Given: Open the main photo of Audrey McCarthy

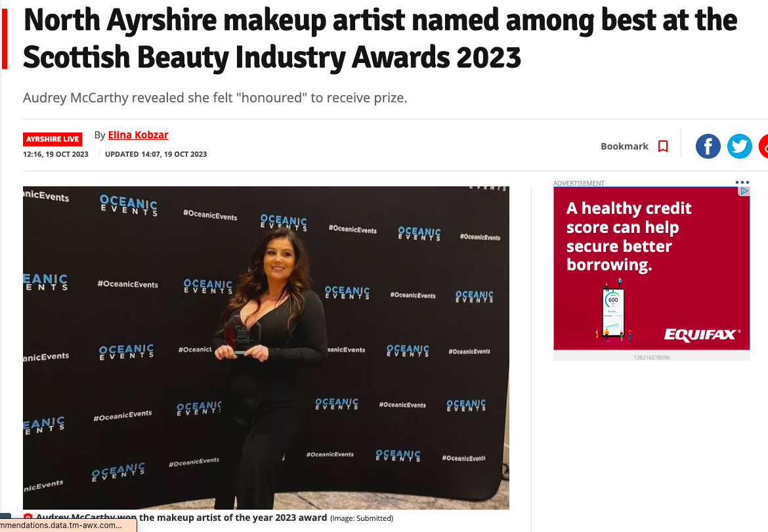Looking at the screenshot, I should point(266,348).
